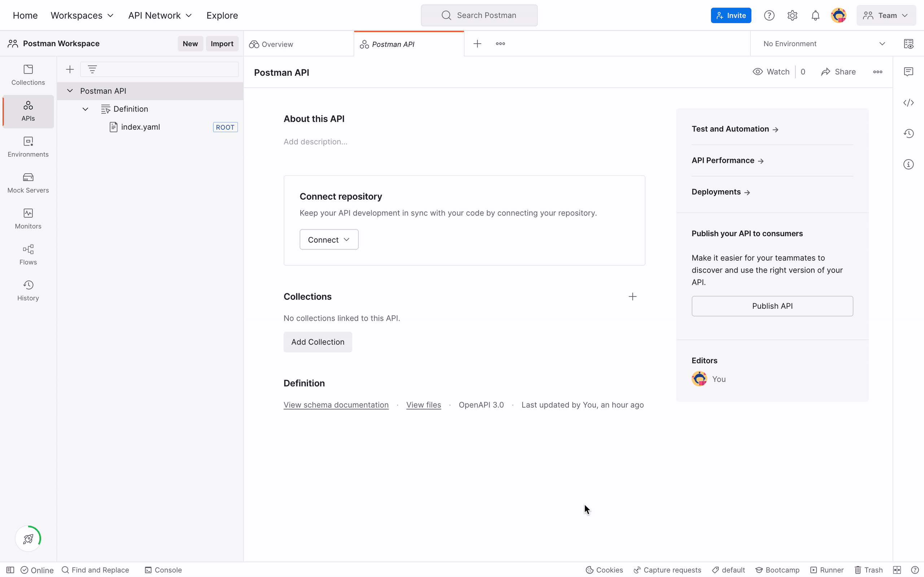
Task: Select the APIs sidebar section
Action: 28,111
